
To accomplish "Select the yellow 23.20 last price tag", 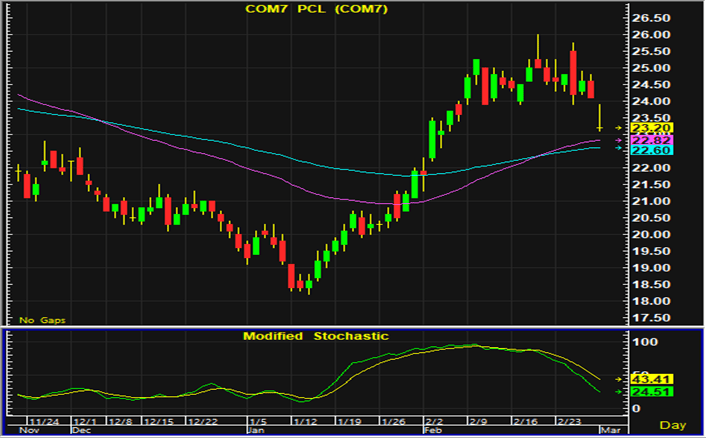I will pyautogui.click(x=651, y=128).
